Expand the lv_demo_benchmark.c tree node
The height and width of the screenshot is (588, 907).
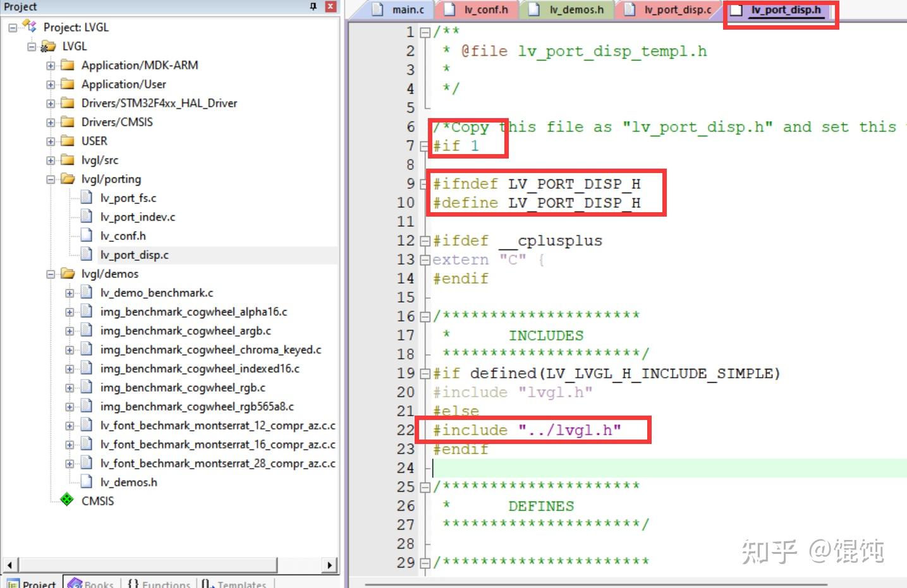tap(70, 292)
